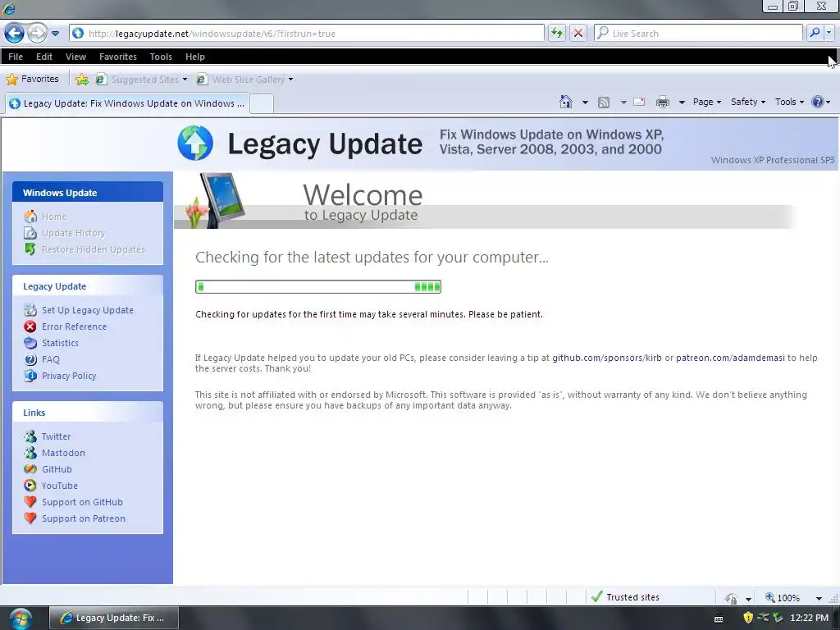Click the New Tab button
Screen dimensions: 840x630
pos(262,103)
